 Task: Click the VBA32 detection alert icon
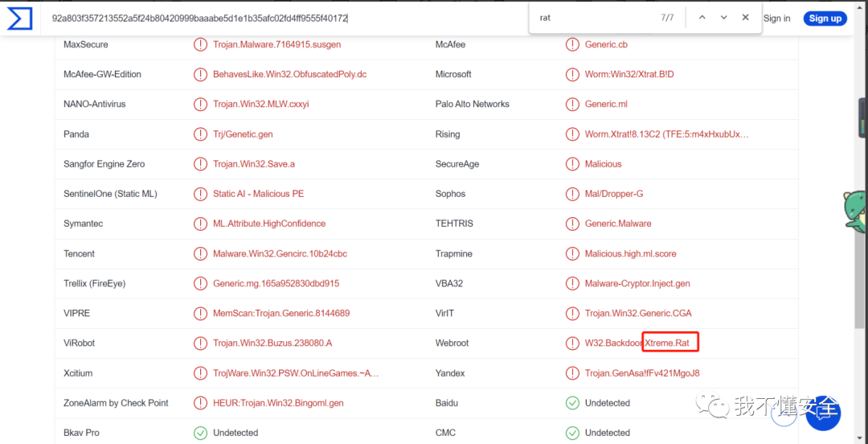pyautogui.click(x=572, y=284)
